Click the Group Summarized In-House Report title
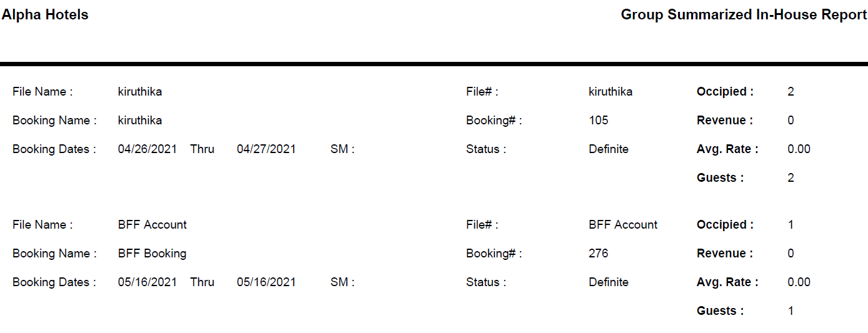Image resolution: width=868 pixels, height=333 pixels. (x=744, y=15)
